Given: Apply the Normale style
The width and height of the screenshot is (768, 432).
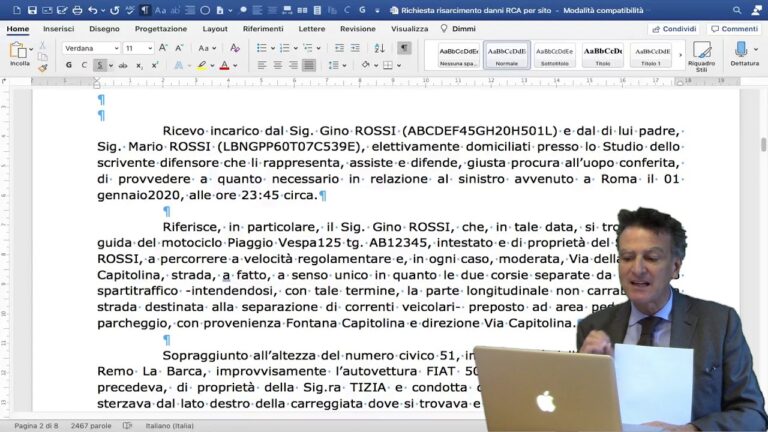Looking at the screenshot, I should coord(506,54).
